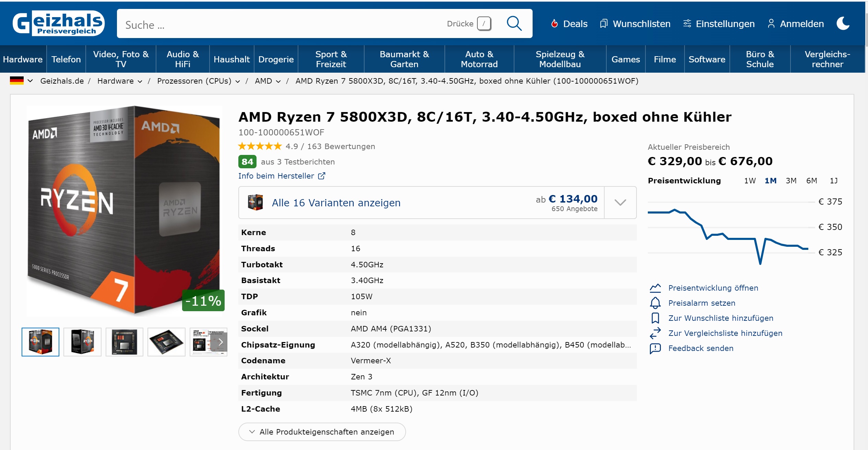868x450 pixels.
Task: Click the Feedback senden speech bubble icon
Action: (x=655, y=348)
